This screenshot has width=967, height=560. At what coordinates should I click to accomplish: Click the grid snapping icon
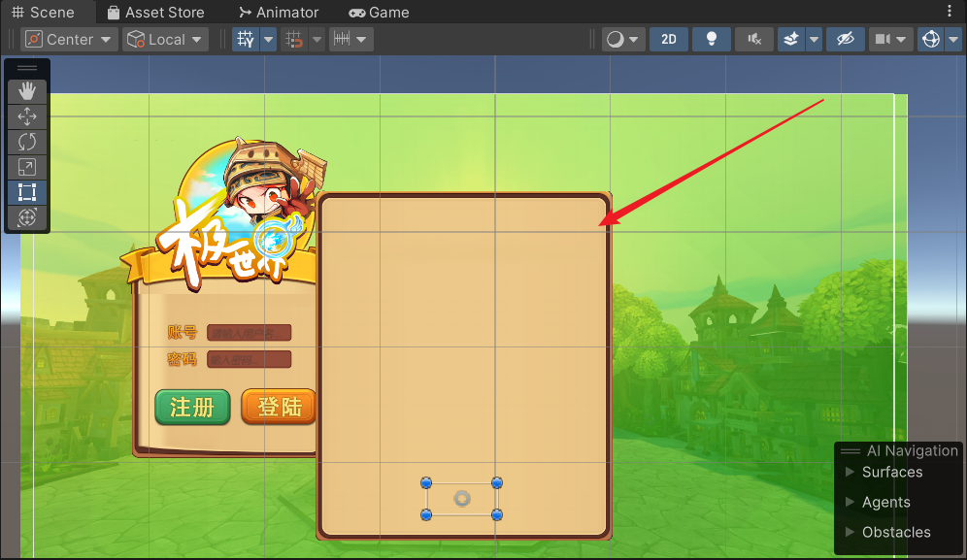[x=246, y=40]
